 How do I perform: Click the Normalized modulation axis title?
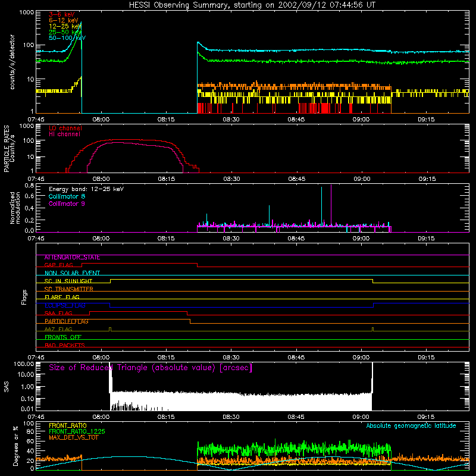pos(15,208)
